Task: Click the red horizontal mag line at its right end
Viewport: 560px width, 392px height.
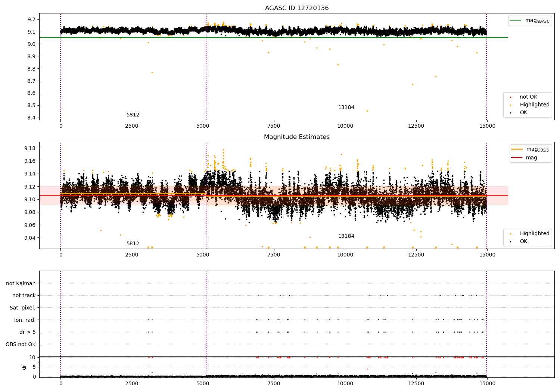Action: click(x=507, y=195)
